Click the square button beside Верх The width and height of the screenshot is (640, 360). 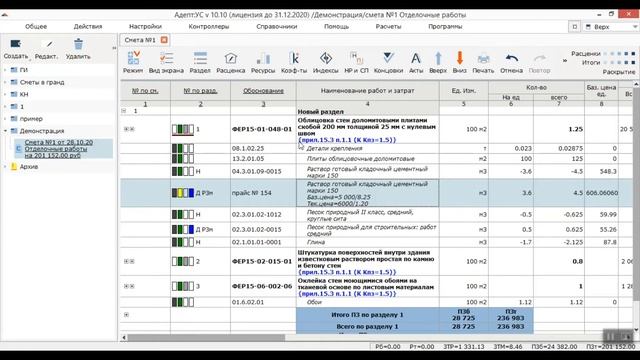(x=575, y=27)
